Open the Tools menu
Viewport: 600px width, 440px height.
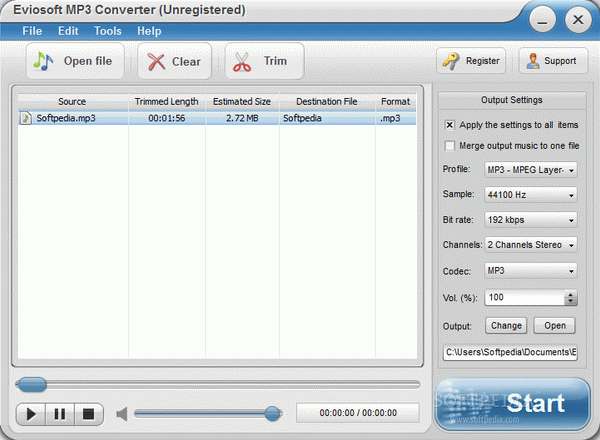point(108,31)
